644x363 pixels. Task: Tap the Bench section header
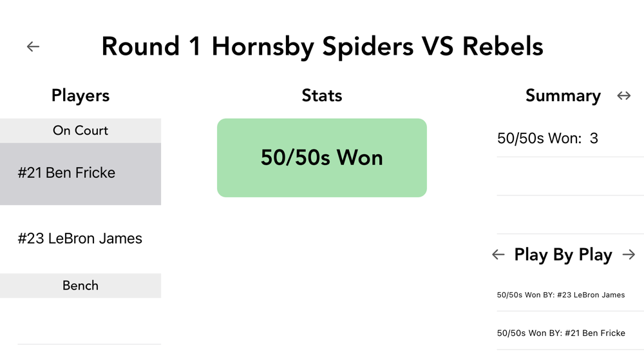(x=80, y=285)
